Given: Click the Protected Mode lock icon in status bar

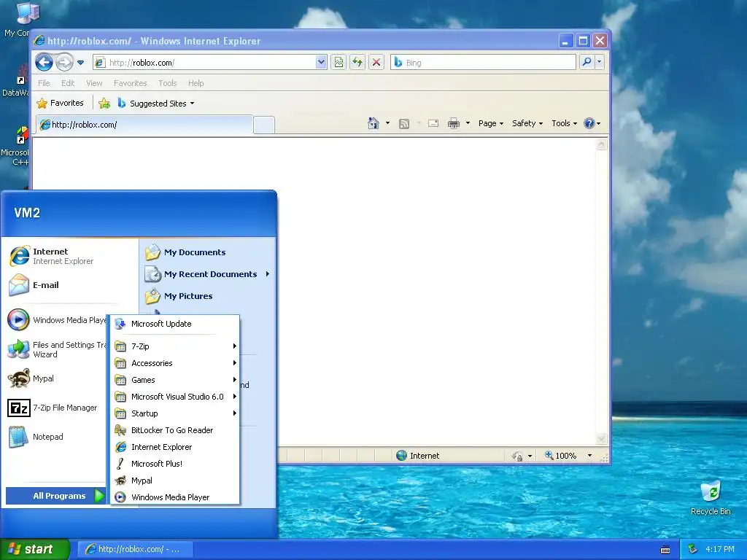Looking at the screenshot, I should pyautogui.click(x=517, y=456).
